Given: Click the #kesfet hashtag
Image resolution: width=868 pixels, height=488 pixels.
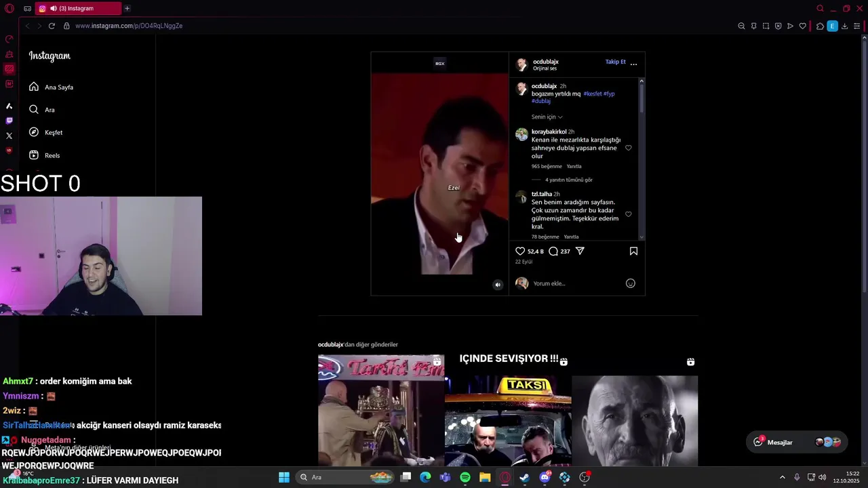Looking at the screenshot, I should coord(592,94).
